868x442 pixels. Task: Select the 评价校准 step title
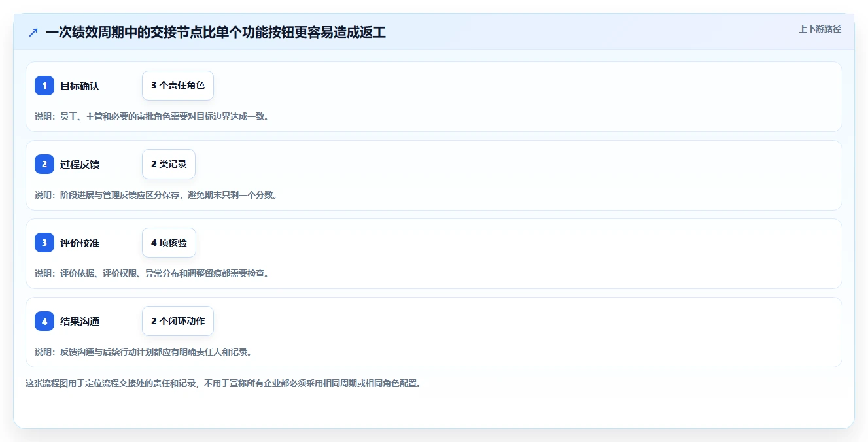tap(80, 243)
